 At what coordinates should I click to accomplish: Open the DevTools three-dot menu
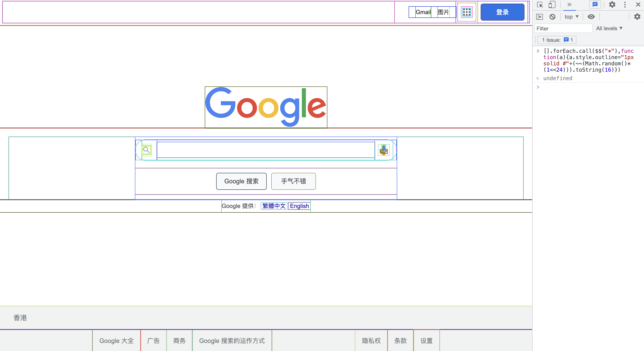point(625,5)
